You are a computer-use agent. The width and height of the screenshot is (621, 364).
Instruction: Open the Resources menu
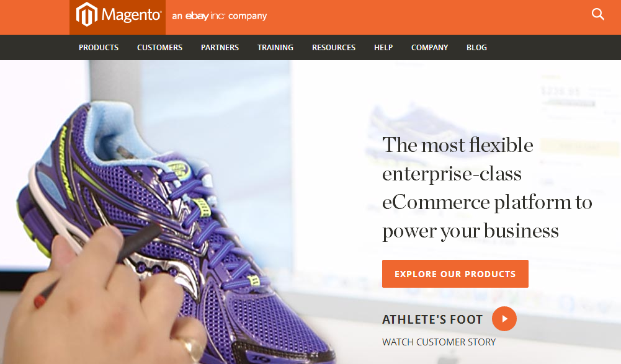click(334, 48)
